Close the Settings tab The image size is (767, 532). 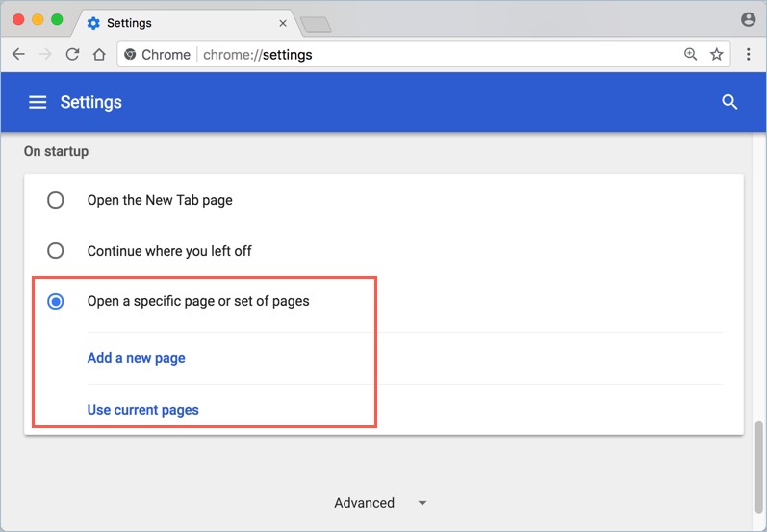[x=283, y=22]
